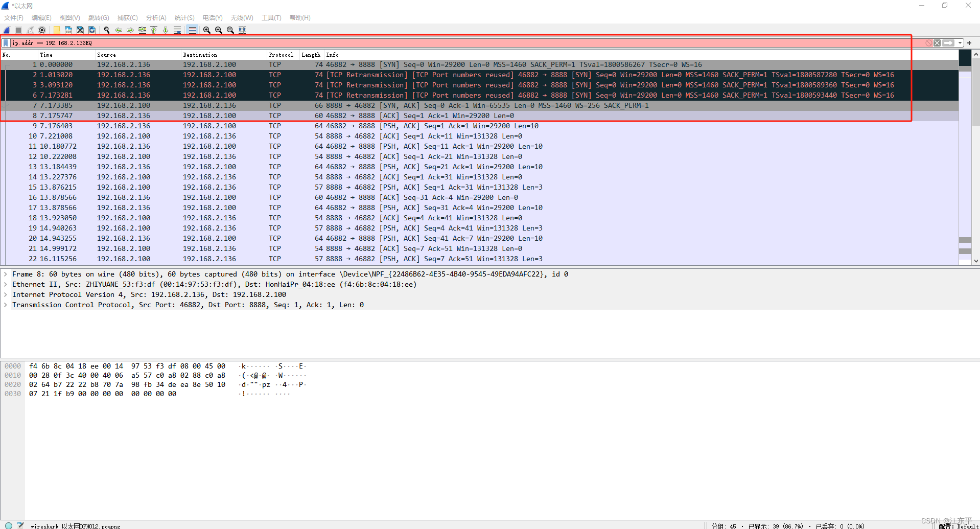Viewport: 980px width, 529px height.
Task: Stop capture using the red square icon
Action: click(18, 30)
